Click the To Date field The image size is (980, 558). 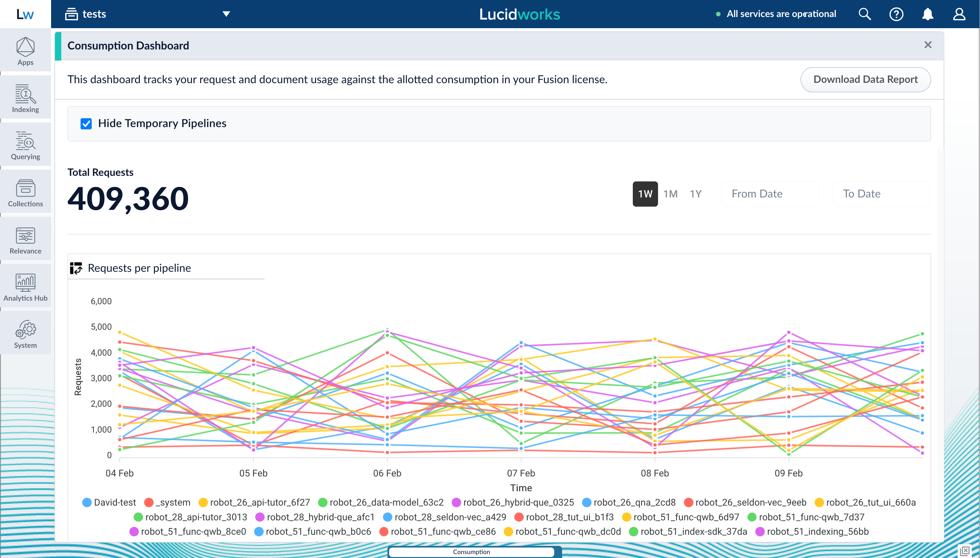click(x=881, y=194)
